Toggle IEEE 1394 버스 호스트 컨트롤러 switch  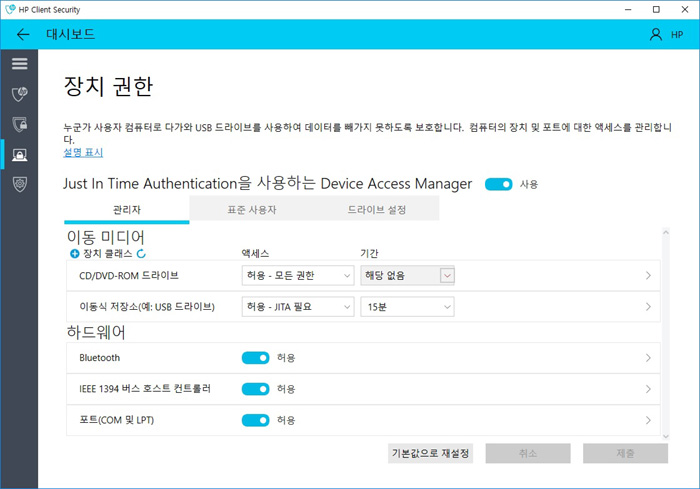256,389
